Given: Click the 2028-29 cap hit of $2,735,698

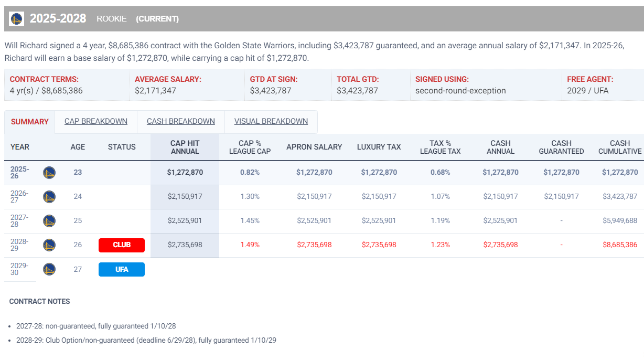Looking at the screenshot, I should point(185,245).
